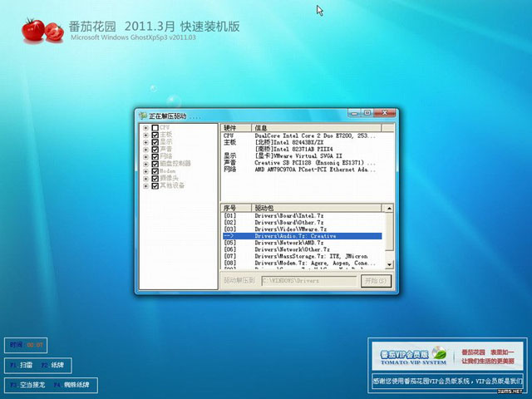Uncheck the 主板 checkbox
This screenshot has width=532, height=399.
tap(155, 135)
